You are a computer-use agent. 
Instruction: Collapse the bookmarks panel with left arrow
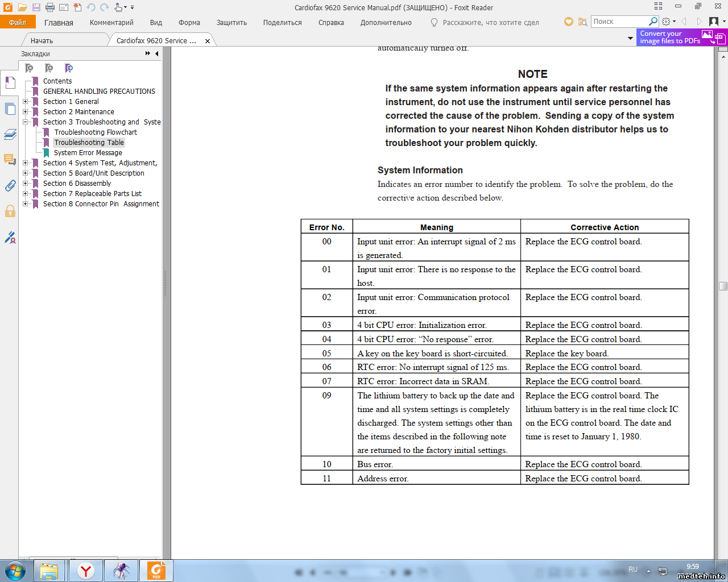156,53
